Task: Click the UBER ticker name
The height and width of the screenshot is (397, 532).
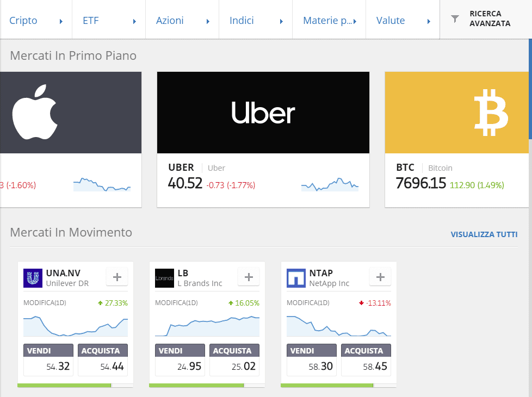Action: (x=181, y=168)
